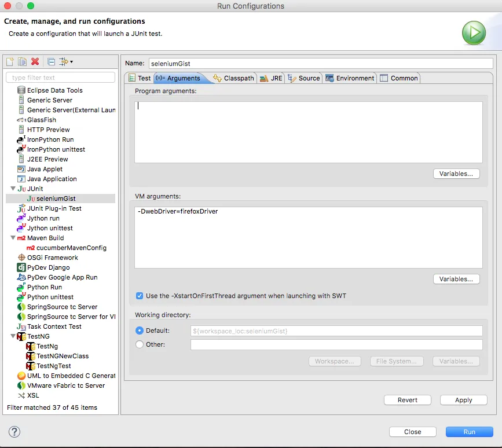Viewport: 502px width, 448px height.
Task: Click the VMware vFabric tc Server icon
Action: (21, 385)
